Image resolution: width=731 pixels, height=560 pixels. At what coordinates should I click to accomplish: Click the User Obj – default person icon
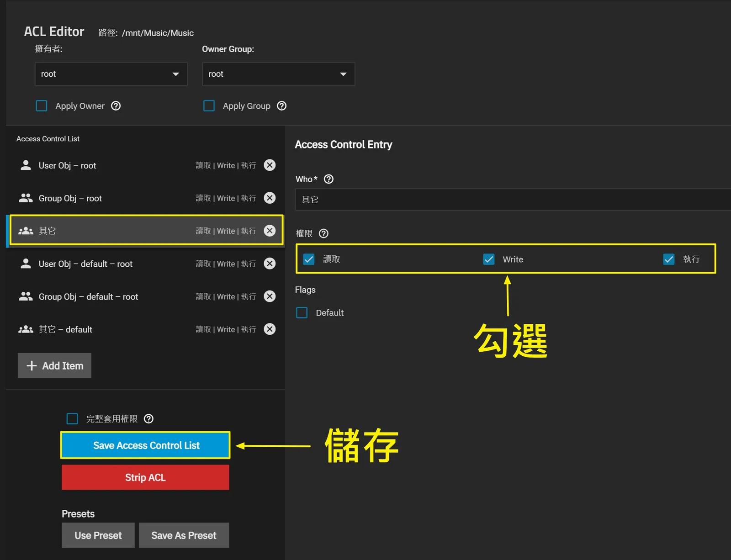[x=26, y=264]
